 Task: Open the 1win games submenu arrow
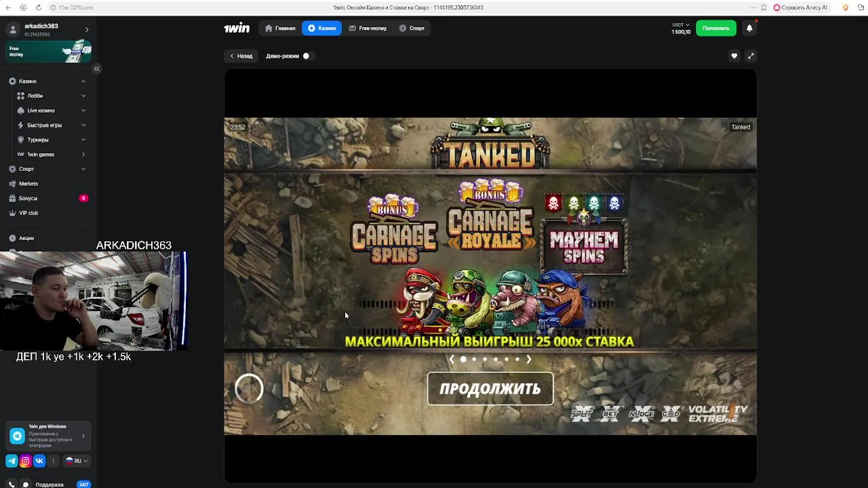click(83, 155)
